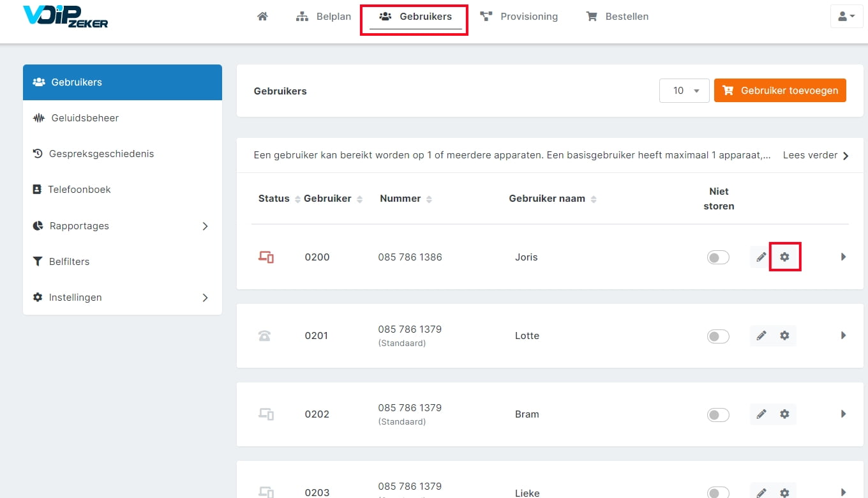Sort by the Gebruiker naam column

[x=553, y=199]
